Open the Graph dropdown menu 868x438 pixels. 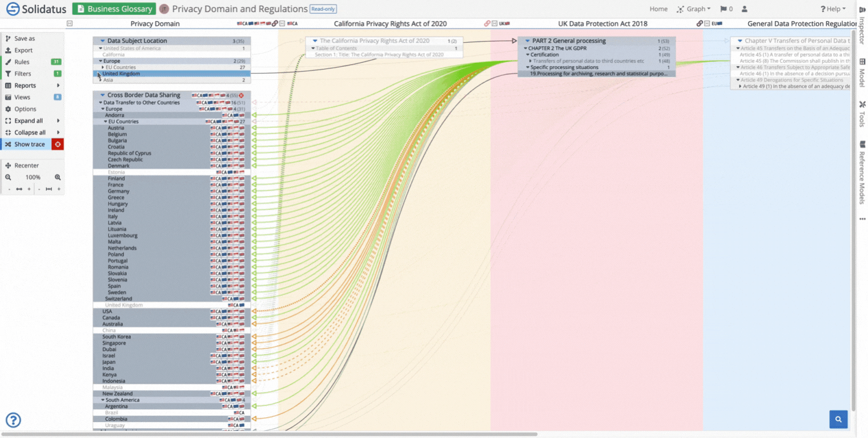[x=694, y=9]
